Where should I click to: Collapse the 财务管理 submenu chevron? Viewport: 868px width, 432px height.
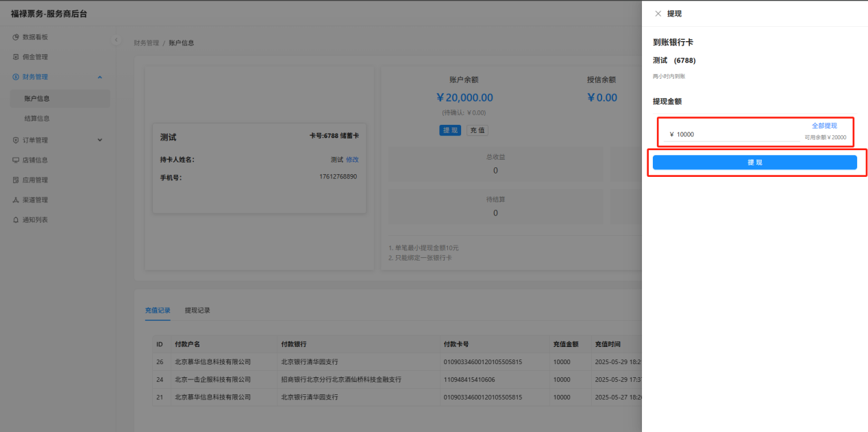tap(100, 77)
